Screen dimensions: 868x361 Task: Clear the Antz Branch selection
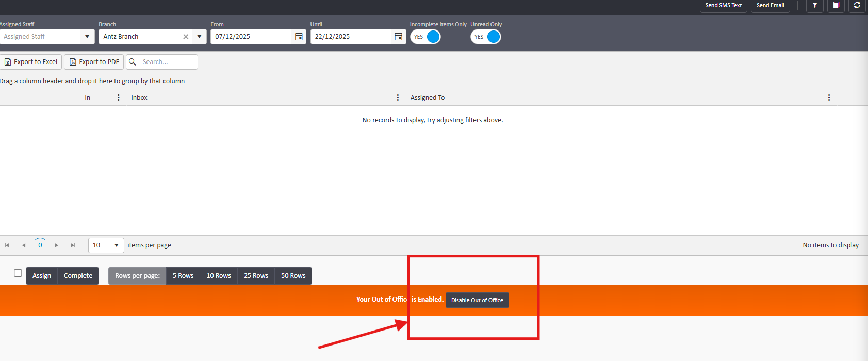coord(186,37)
